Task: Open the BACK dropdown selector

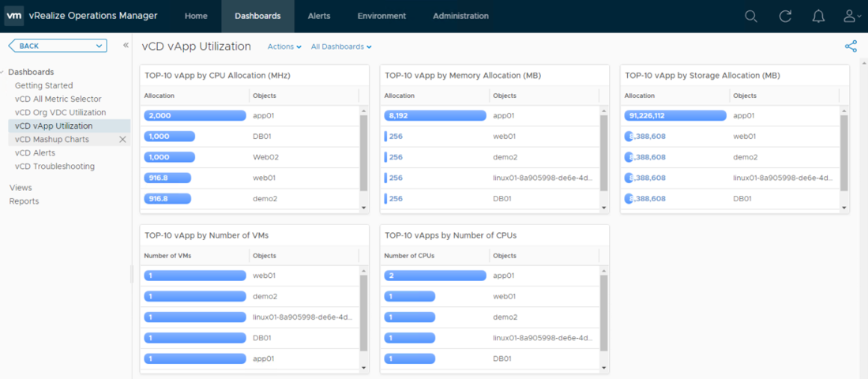Action: click(x=57, y=46)
